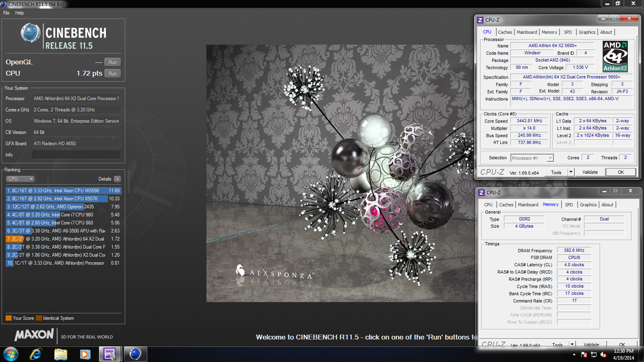This screenshot has width=644, height=362.
Task: Select ranking row 10 Athlon Processor 0.81
Action: pos(63,263)
